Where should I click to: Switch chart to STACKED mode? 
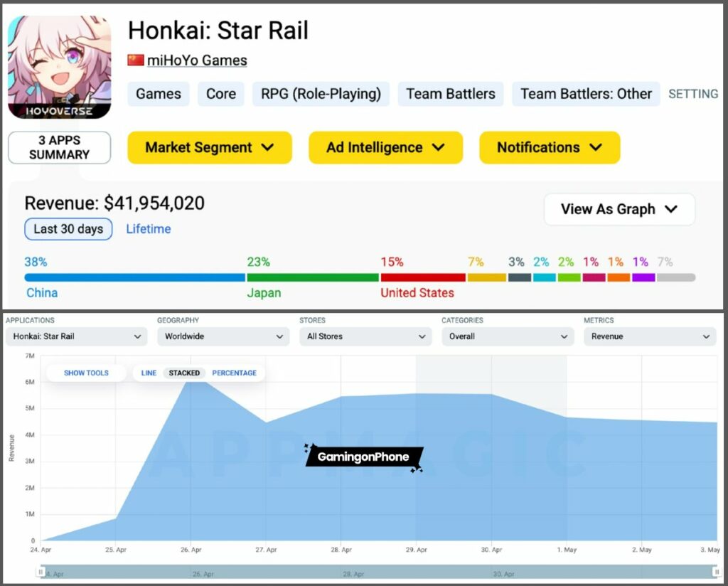pos(184,373)
